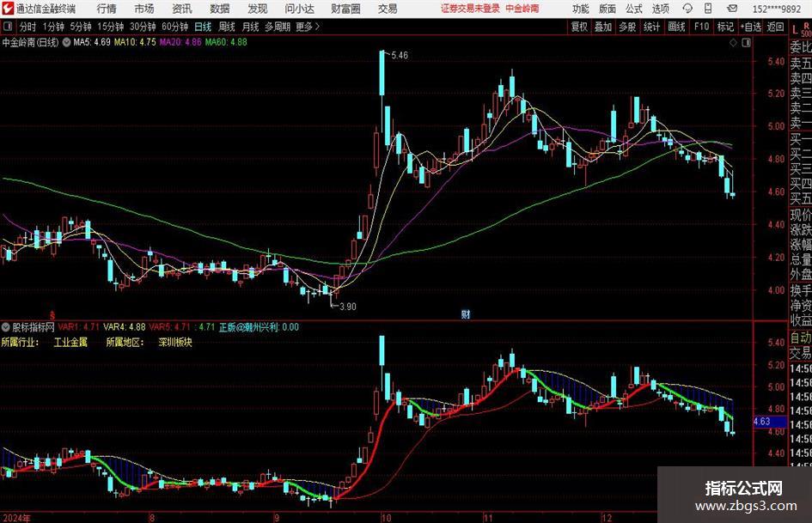The image size is (812, 523).
Task: Open the 发现 menu
Action: click(258, 9)
